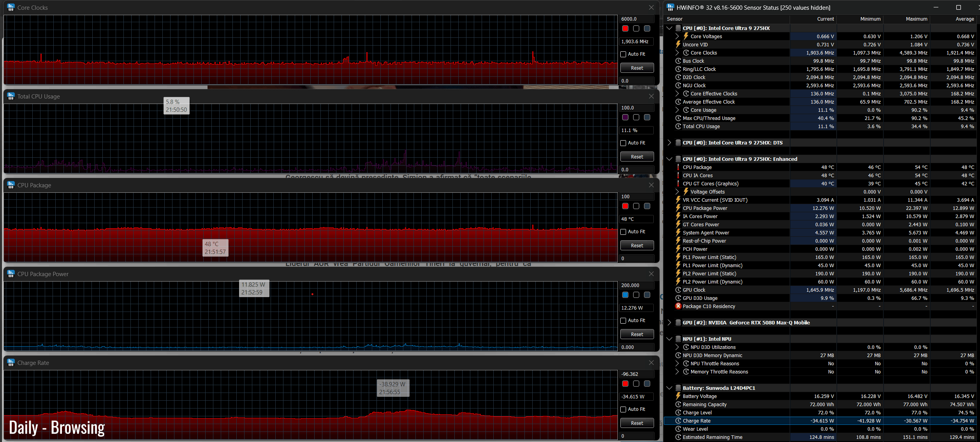Click the clock icon beside GPU Clock
Screen dimensions: 980x442
pyautogui.click(x=678, y=290)
